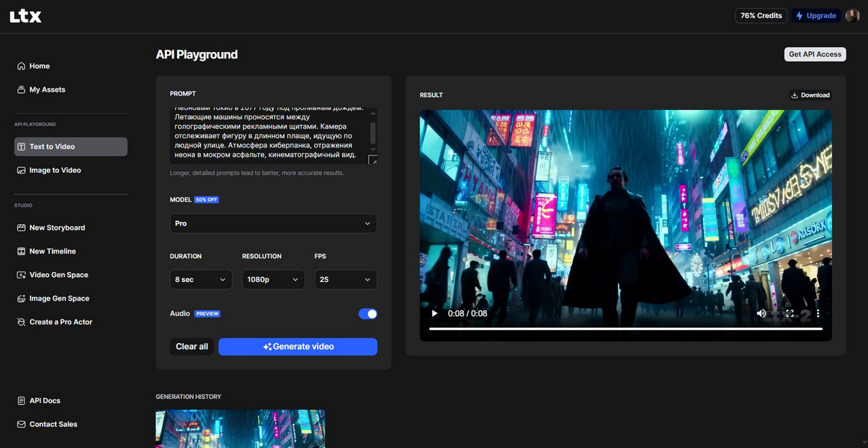Screen dimensions: 868x448
Task: Enter fullscreen on the video player
Action: point(790,314)
